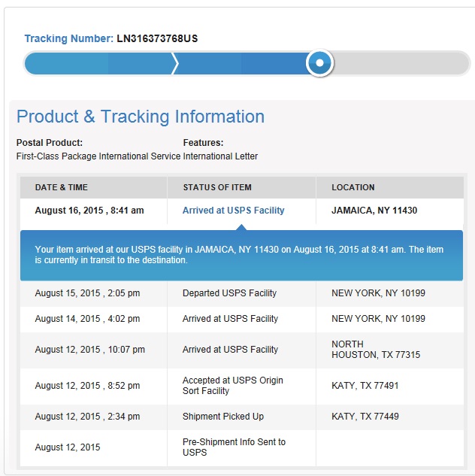Screen dimensions: 475x476
Task: Click 'Pre-Shipment Info Sent to USPS' entry
Action: [x=234, y=447]
